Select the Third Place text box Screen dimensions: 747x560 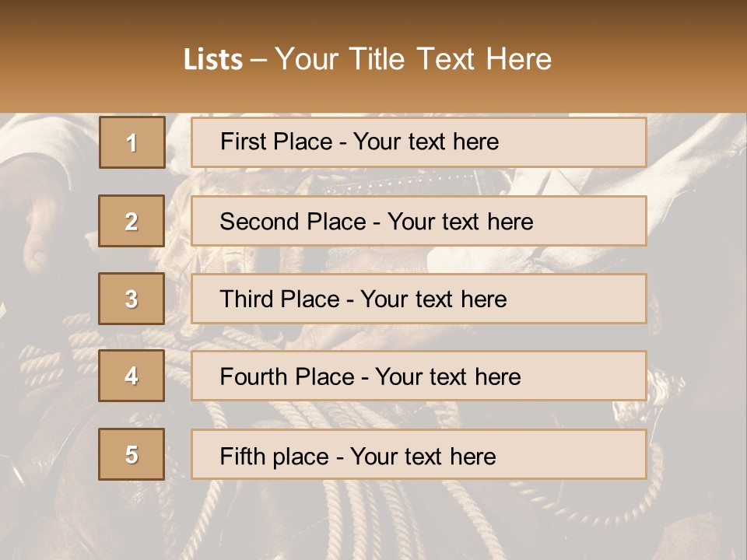click(x=419, y=299)
